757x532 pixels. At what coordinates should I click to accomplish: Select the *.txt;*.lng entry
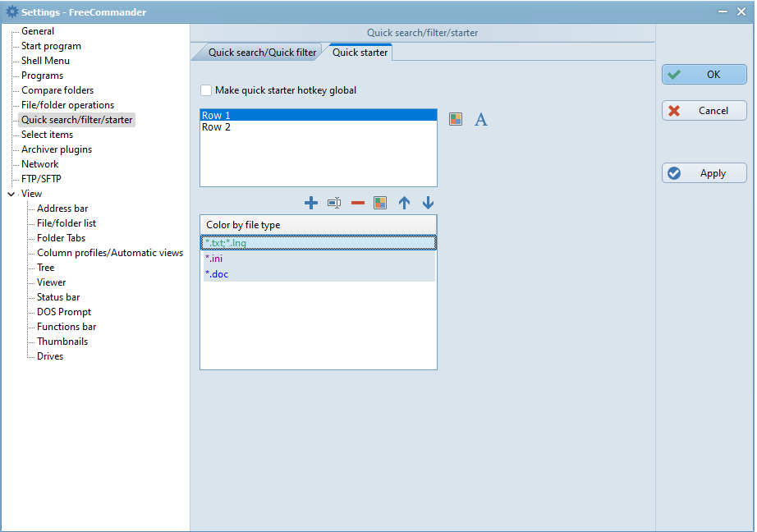pos(319,243)
